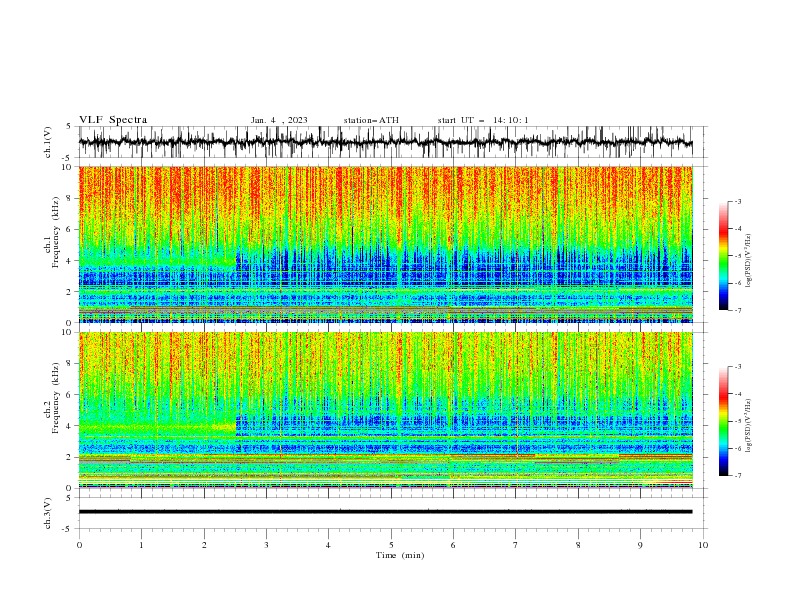Click the ch.3 flat black trace
Viewport: 792px width, 612px height.
[x=386, y=512]
